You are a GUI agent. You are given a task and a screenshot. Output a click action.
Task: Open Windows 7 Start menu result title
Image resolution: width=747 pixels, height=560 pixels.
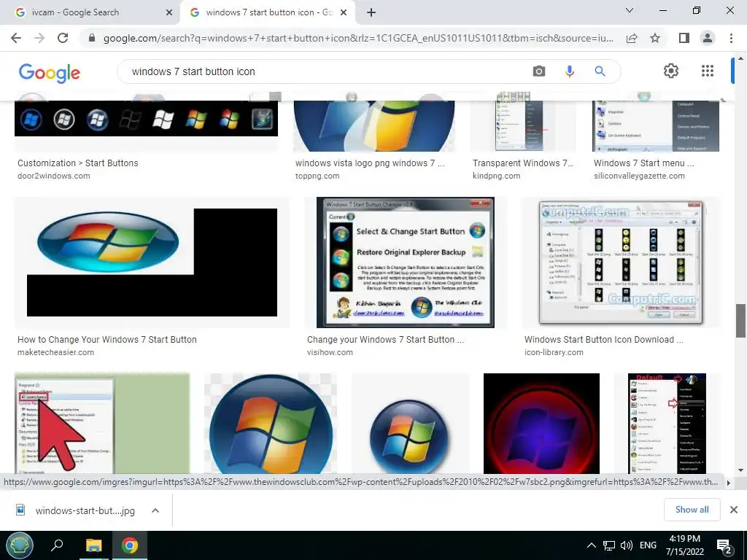click(x=643, y=163)
